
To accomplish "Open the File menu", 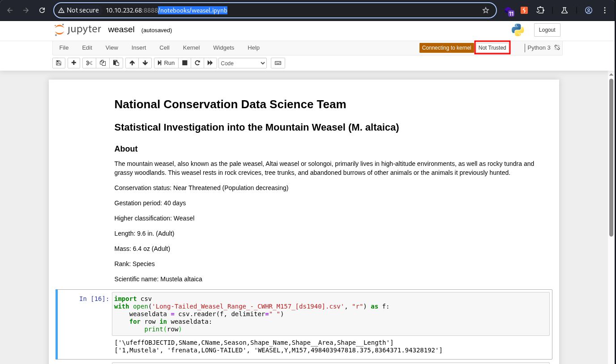I will (64, 48).
